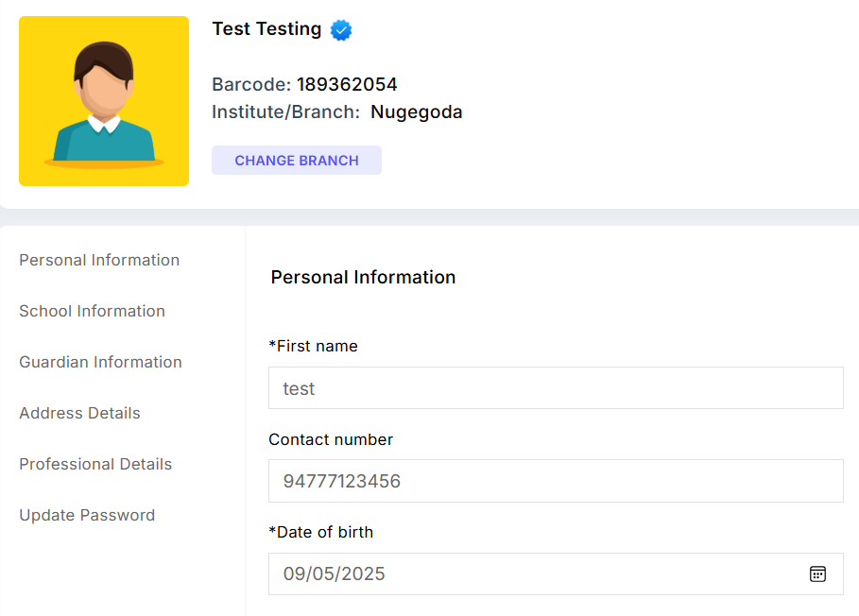Open the date picker calendar icon
Viewport: 859px width, 616px height.
click(817, 573)
